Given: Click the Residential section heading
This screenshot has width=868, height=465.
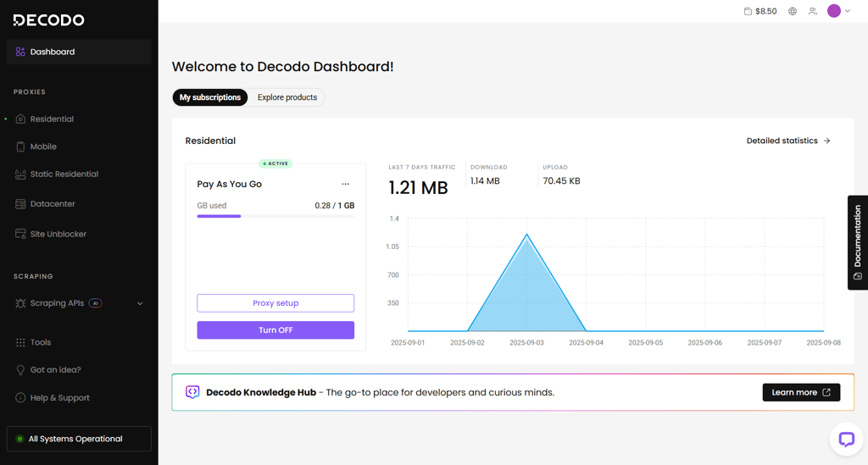Looking at the screenshot, I should click(210, 141).
